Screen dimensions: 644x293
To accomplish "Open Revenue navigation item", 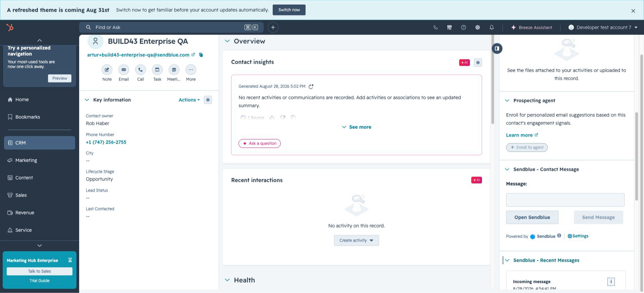I will point(40,213).
